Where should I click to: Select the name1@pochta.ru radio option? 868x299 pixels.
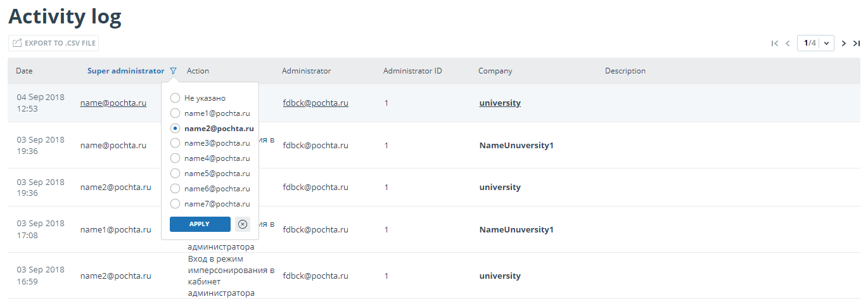pos(176,113)
